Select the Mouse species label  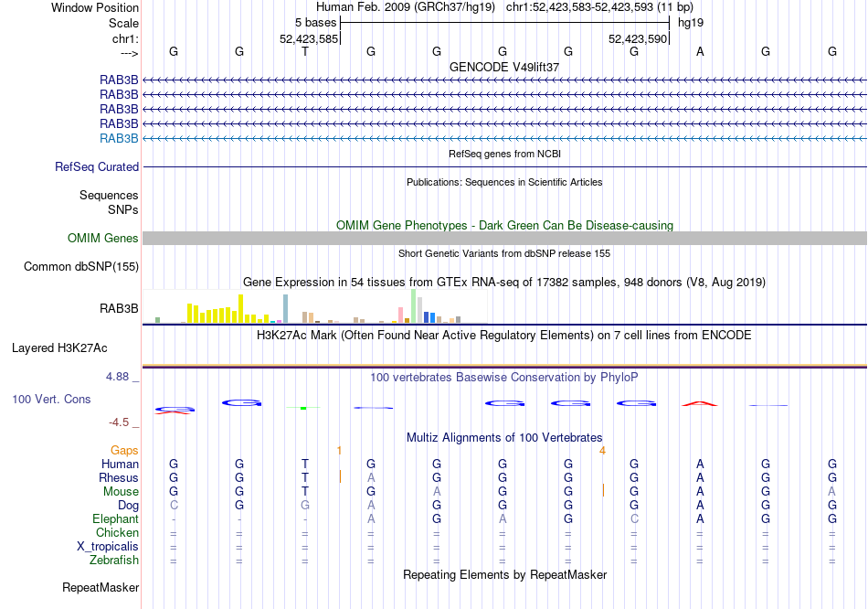pyautogui.click(x=121, y=492)
